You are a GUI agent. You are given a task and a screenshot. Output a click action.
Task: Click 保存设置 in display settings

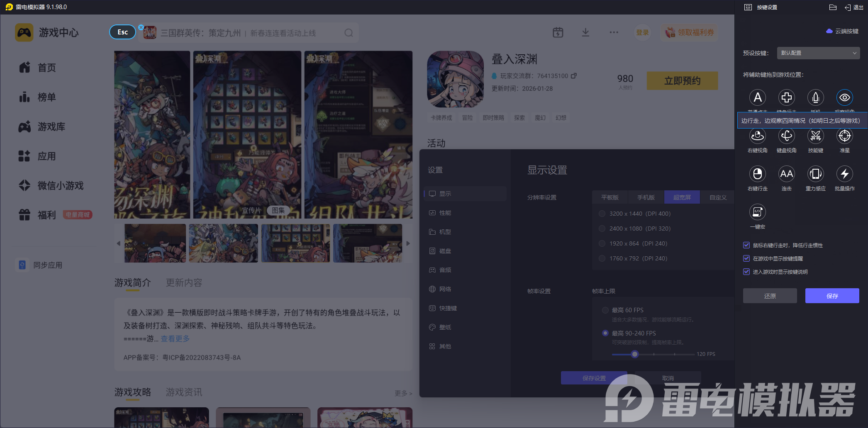(594, 378)
